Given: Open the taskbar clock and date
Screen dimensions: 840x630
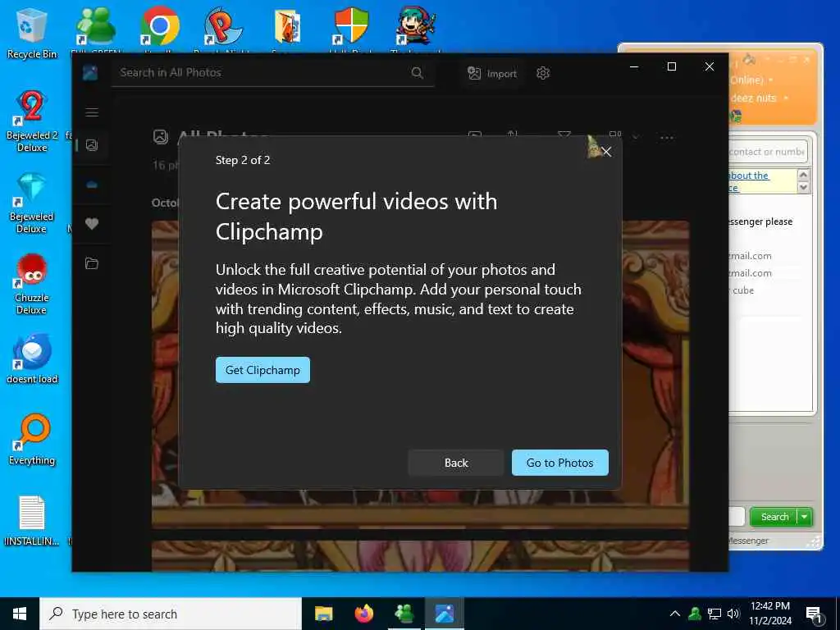Looking at the screenshot, I should pyautogui.click(x=769, y=614).
